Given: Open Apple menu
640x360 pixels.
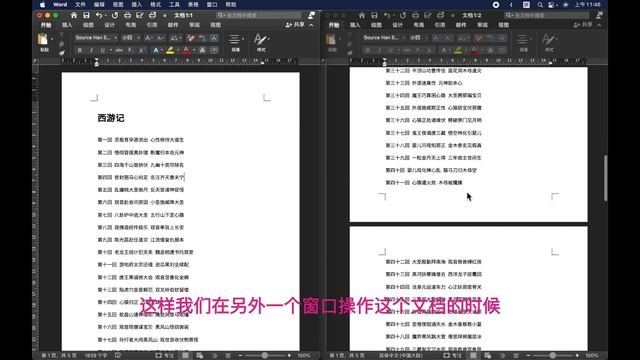Looking at the screenshot, I should (x=42, y=4).
